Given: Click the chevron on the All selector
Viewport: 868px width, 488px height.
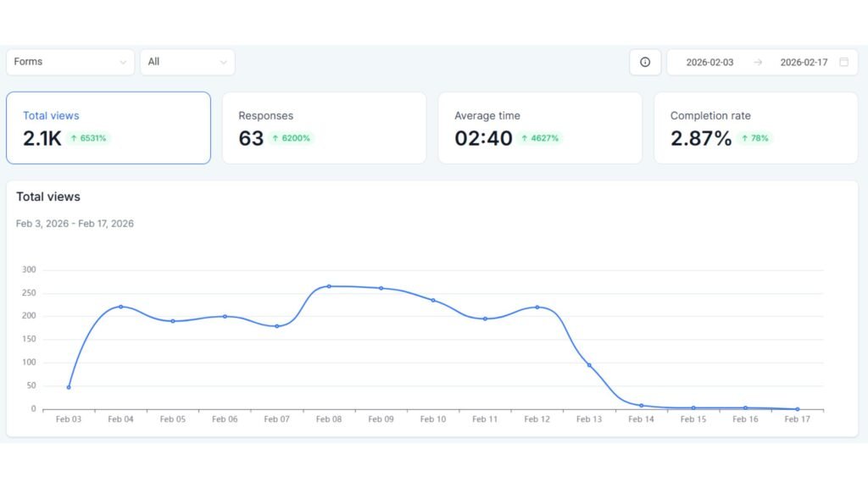Looking at the screenshot, I should pyautogui.click(x=223, y=62).
